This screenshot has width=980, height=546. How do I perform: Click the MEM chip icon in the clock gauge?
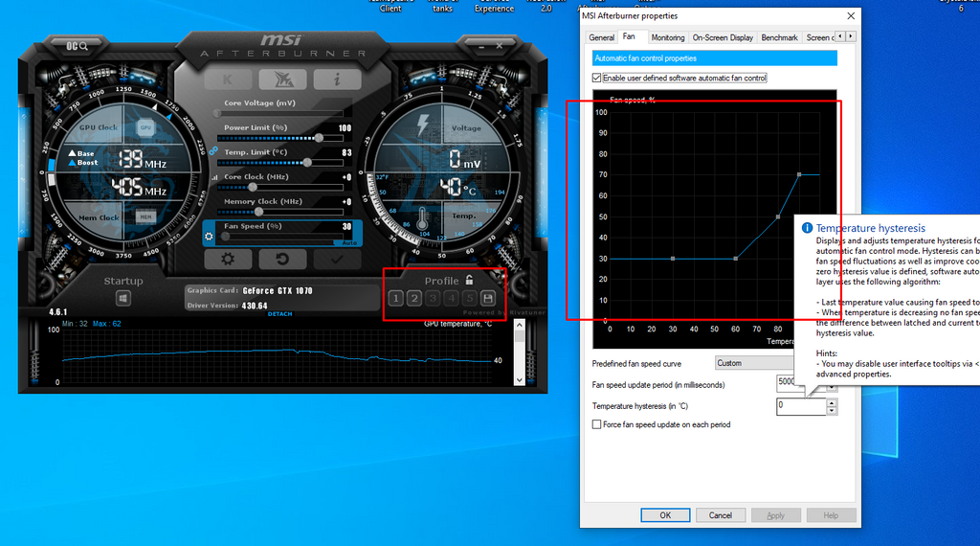pyautogui.click(x=145, y=217)
